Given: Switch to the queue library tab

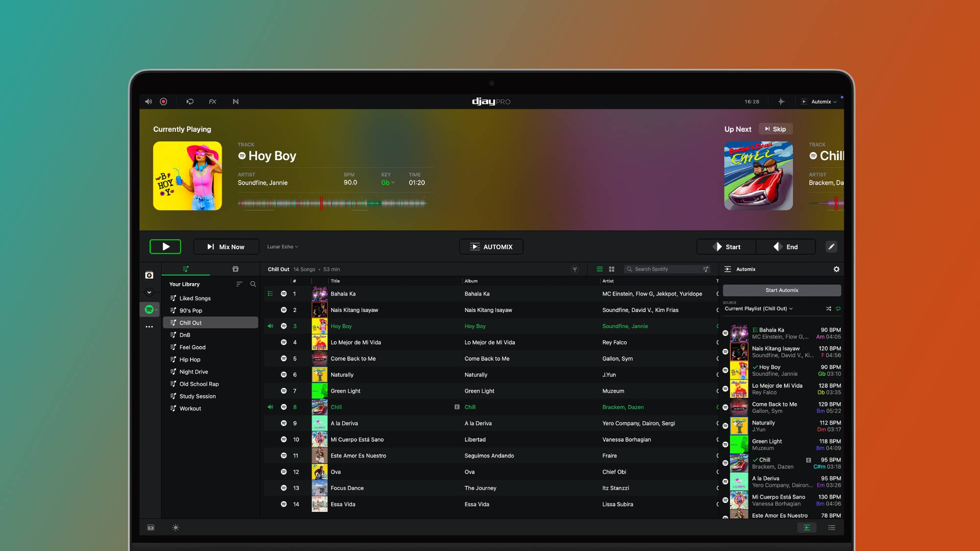Looking at the screenshot, I should click(x=235, y=269).
